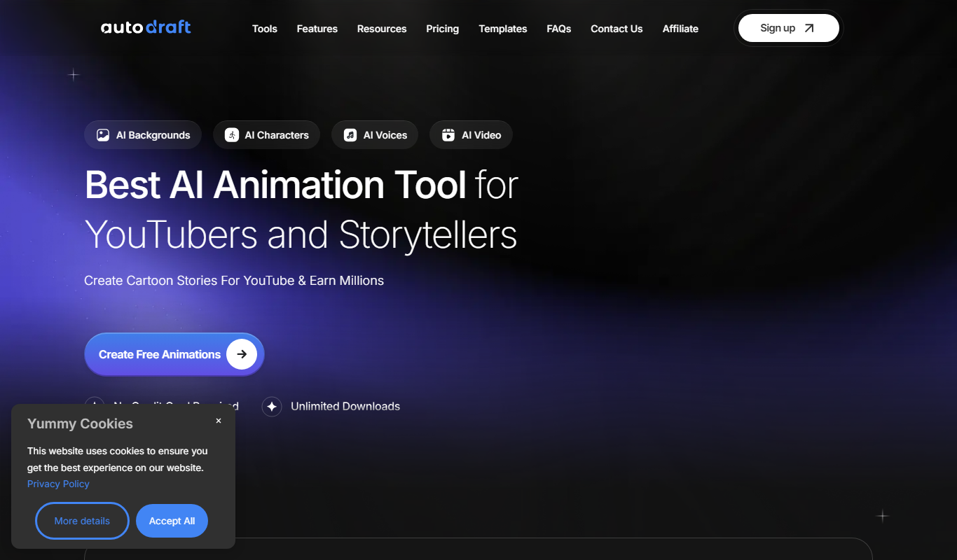The image size is (957, 560).
Task: Click the autodraft logo
Action: pos(146,28)
